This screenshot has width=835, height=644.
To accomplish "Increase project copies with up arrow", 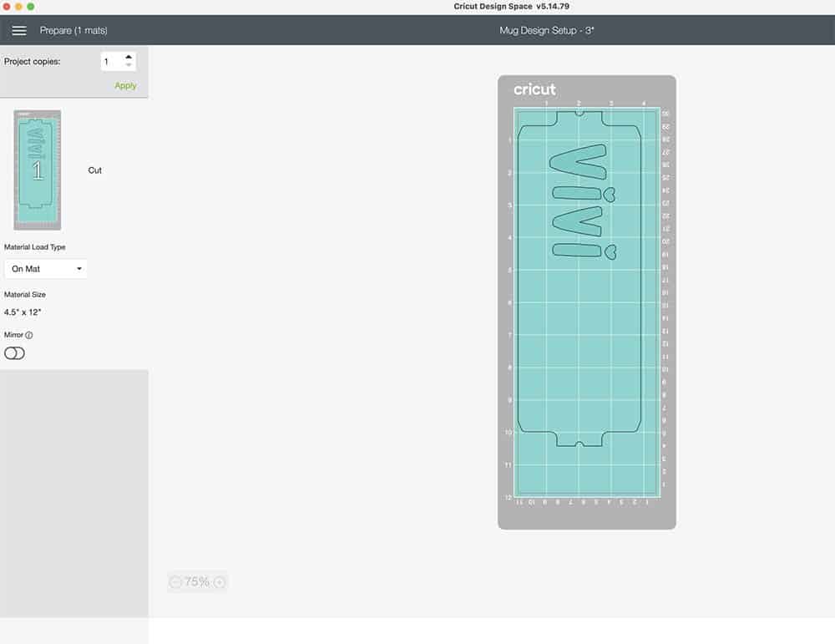I will tap(129, 57).
